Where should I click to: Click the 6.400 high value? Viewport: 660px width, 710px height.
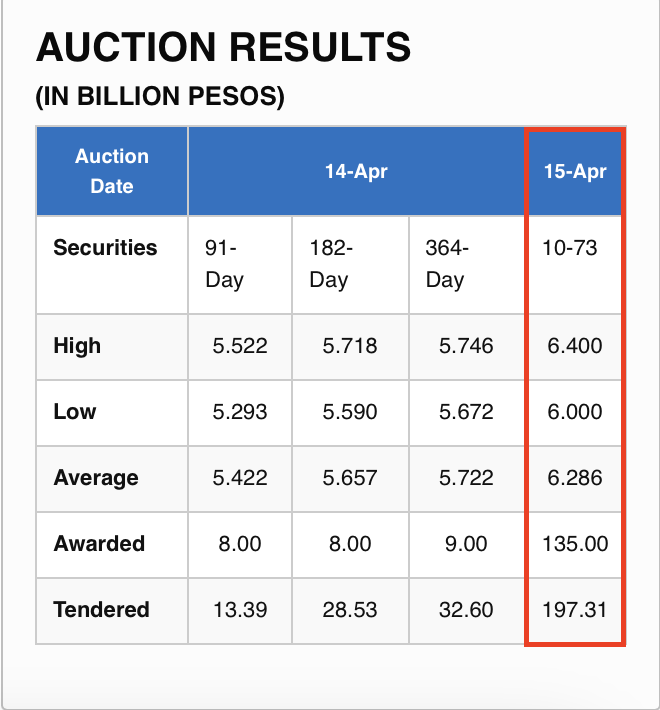[x=575, y=346]
